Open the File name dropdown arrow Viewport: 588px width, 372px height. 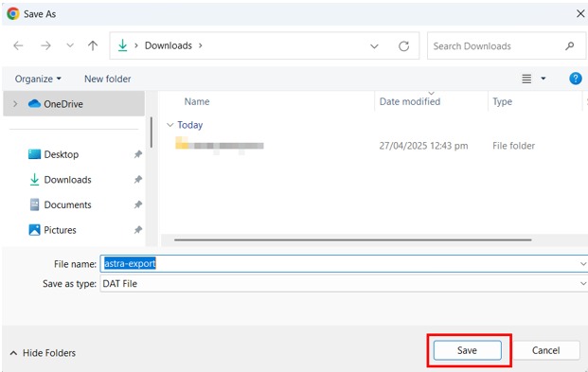[583, 264]
